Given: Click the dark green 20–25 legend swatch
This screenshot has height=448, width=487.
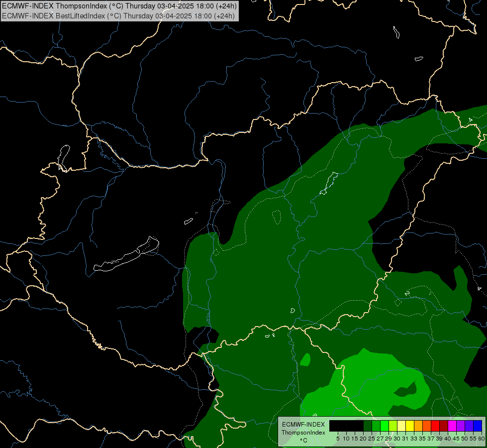Looking at the screenshot, I should pos(368,426).
